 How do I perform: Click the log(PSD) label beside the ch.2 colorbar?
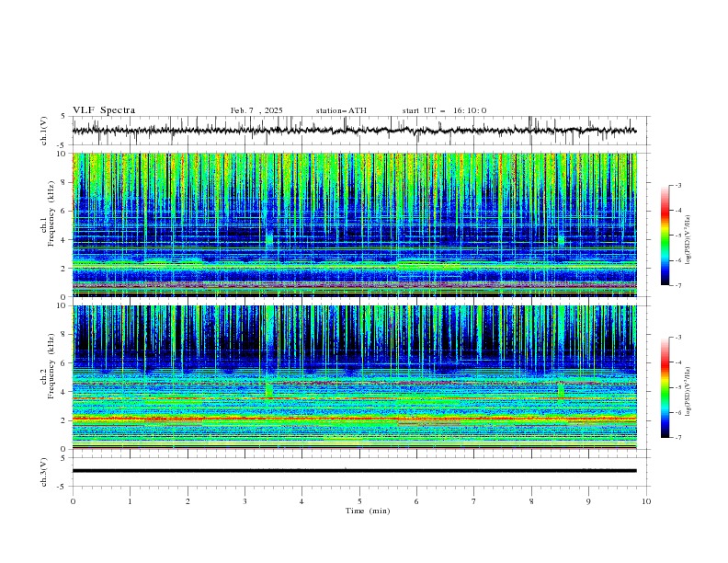(688, 392)
